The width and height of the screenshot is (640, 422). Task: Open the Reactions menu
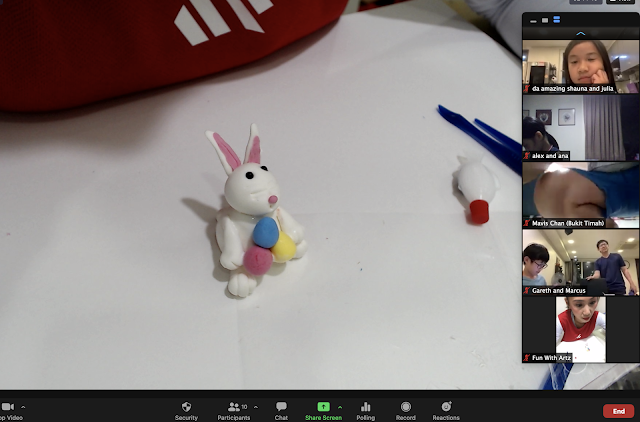pos(446,410)
